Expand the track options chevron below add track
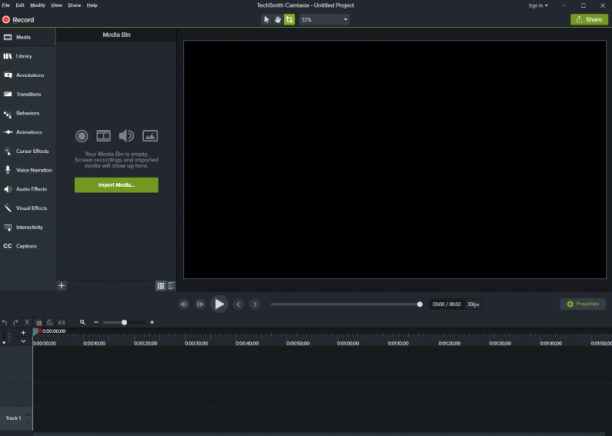This screenshot has height=436, width=612. tap(23, 341)
